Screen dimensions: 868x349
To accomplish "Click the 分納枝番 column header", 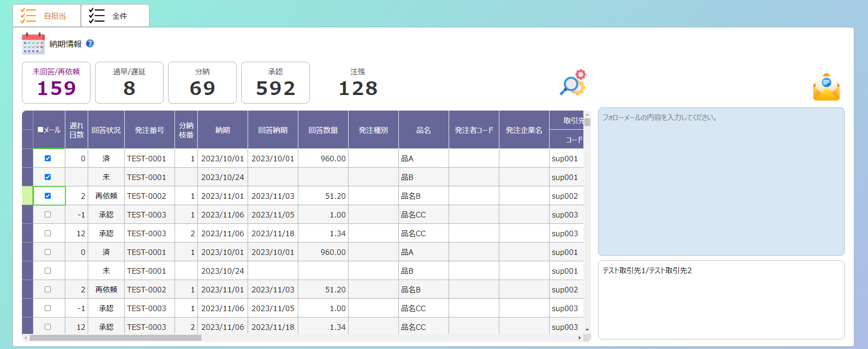I will (x=186, y=130).
